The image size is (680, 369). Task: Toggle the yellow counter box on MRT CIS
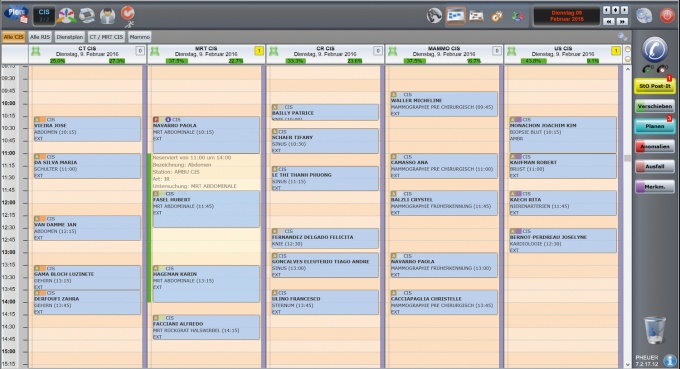click(259, 51)
